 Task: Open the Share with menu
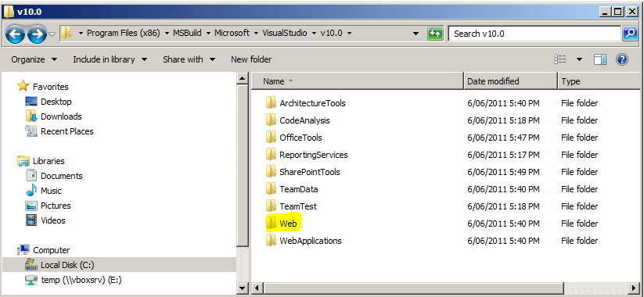(189, 59)
